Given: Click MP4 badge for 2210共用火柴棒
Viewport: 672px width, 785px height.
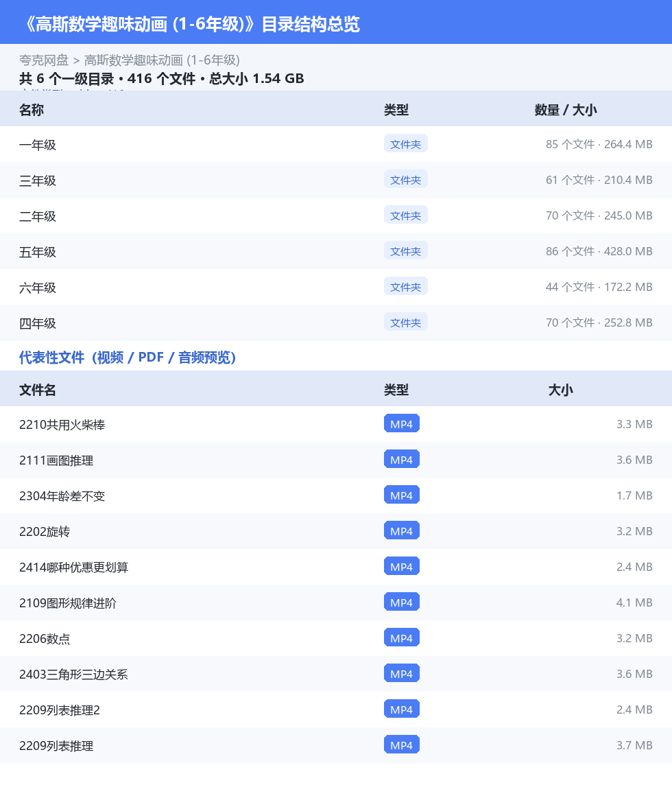Looking at the screenshot, I should coord(402,424).
